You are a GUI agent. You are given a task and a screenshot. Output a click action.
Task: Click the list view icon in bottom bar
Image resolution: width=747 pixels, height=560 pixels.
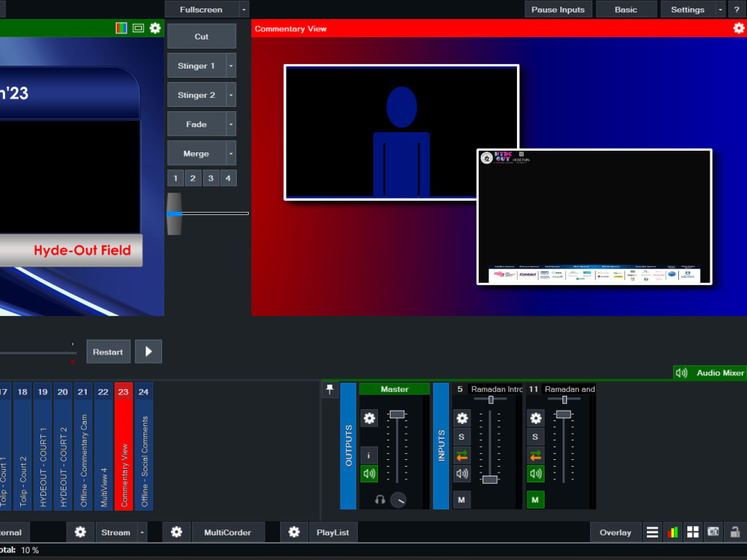pyautogui.click(x=652, y=532)
